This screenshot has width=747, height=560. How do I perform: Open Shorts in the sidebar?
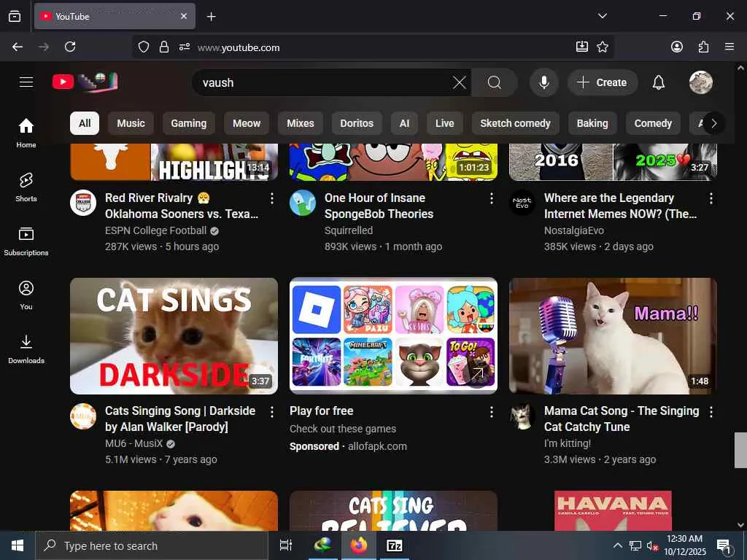click(x=26, y=187)
